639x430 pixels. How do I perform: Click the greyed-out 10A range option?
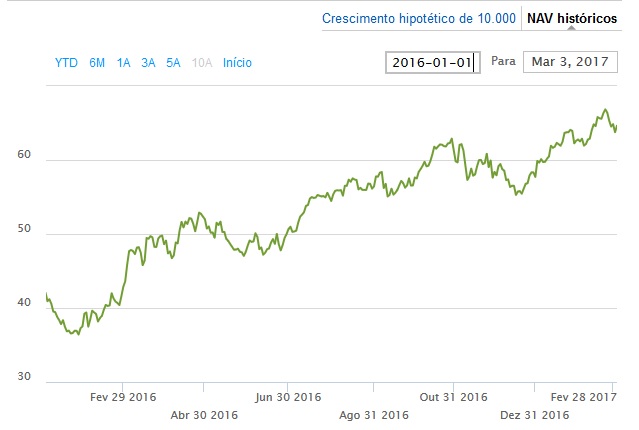(x=202, y=63)
